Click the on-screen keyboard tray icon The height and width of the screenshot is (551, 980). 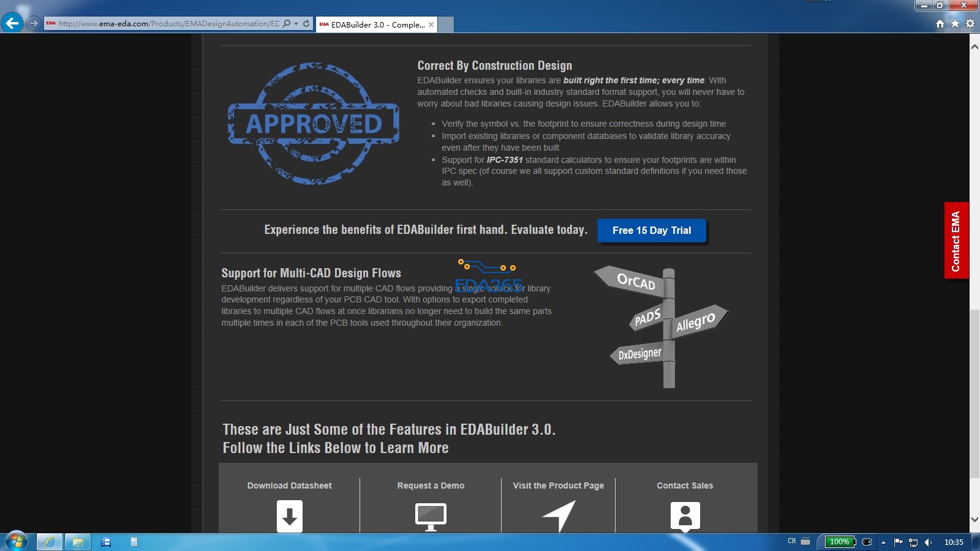(805, 541)
